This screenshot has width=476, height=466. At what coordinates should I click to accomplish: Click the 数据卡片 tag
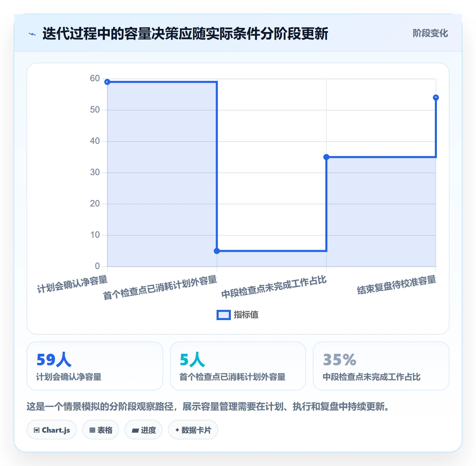pos(193,430)
